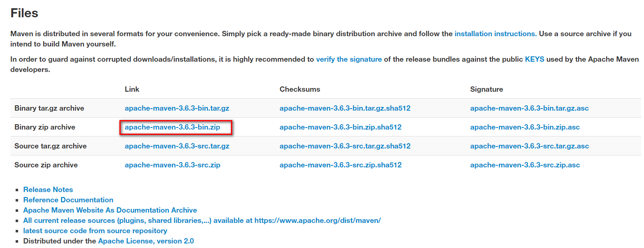Open the bin.tar.gz.asc signature file
This screenshot has height=248, width=644.
[x=530, y=108]
